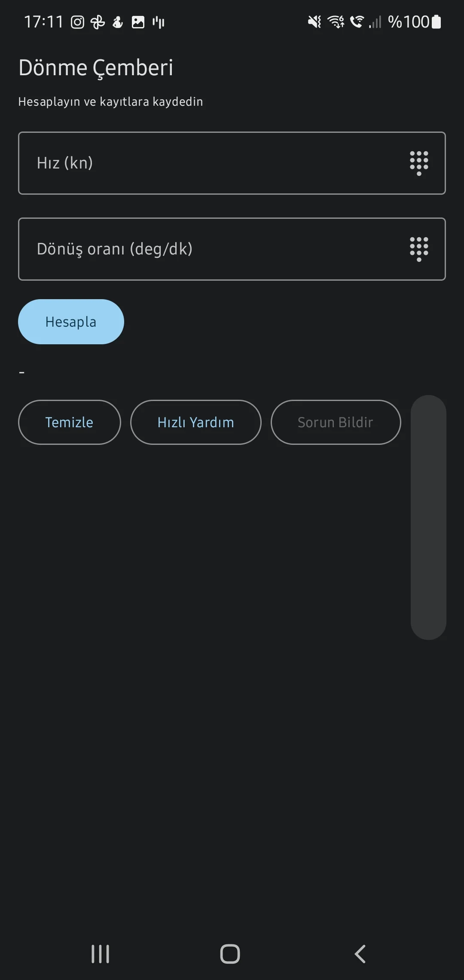Tap the Instagram notification icon
This screenshot has width=464, height=980.
tap(77, 22)
